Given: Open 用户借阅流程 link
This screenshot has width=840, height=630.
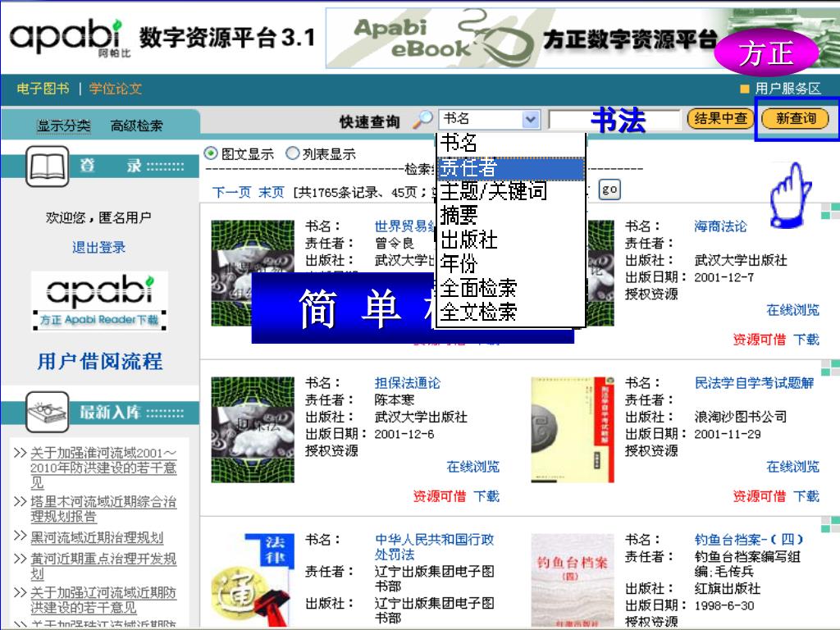Looking at the screenshot, I should pos(99,362).
